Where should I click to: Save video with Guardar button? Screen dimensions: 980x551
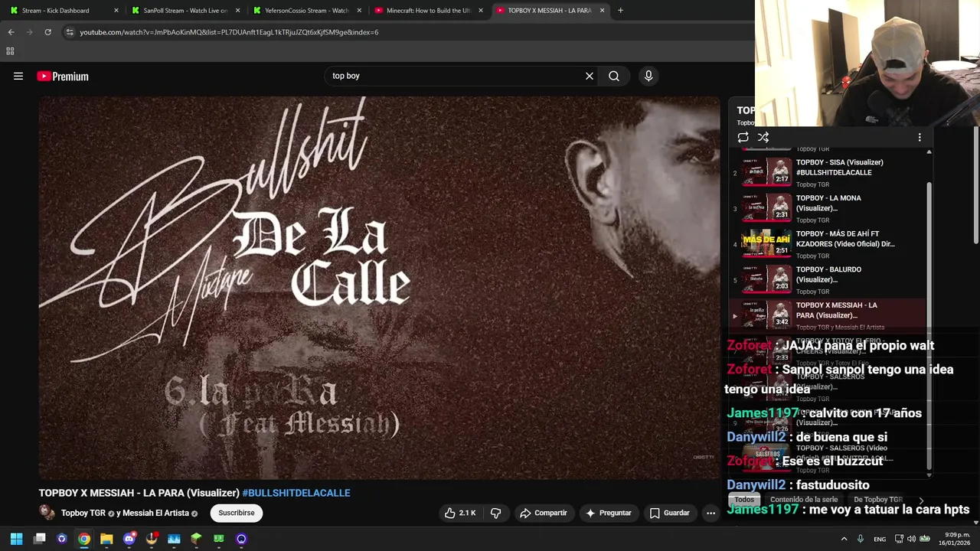click(670, 513)
